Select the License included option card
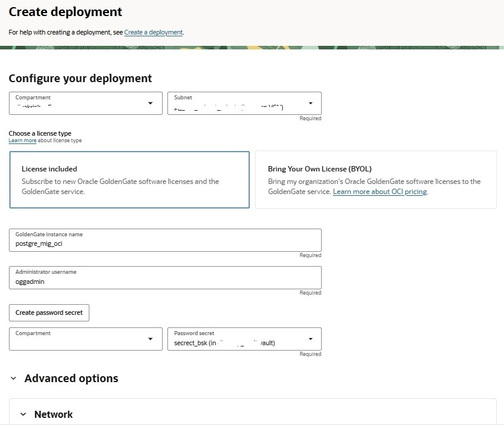 (129, 180)
